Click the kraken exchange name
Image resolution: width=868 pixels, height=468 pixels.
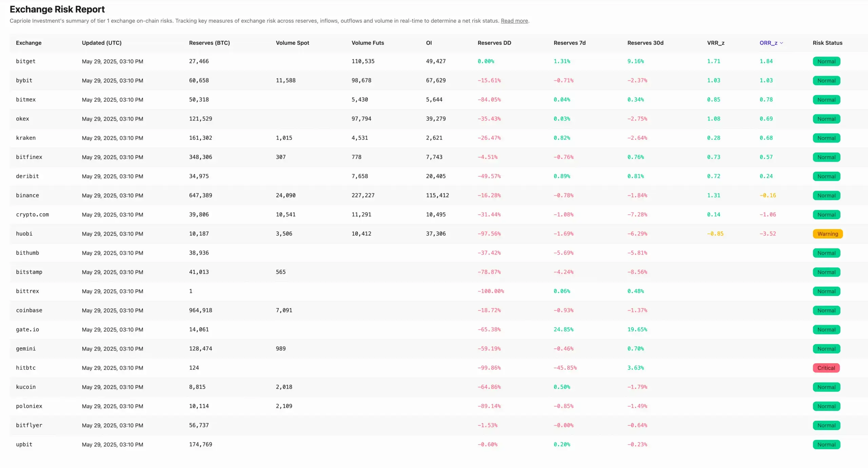(x=25, y=138)
